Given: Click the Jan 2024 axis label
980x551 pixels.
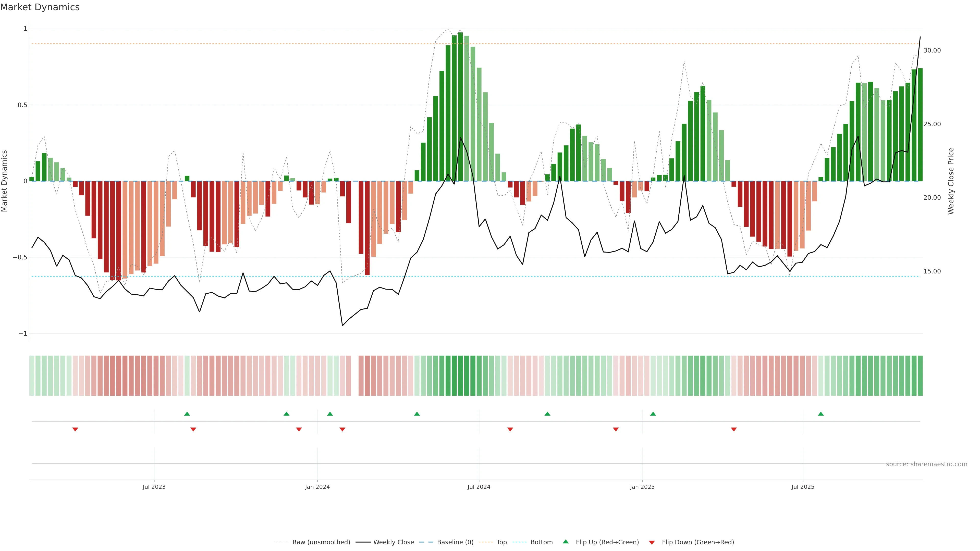Looking at the screenshot, I should click(317, 487).
